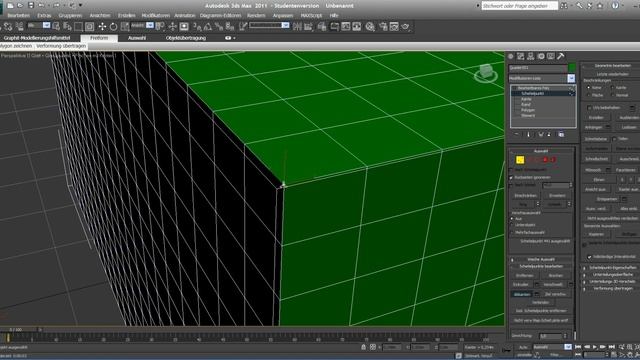Toggle Rückseiten ignorieren checkbox
The height and width of the screenshot is (360, 640).
tap(511, 178)
